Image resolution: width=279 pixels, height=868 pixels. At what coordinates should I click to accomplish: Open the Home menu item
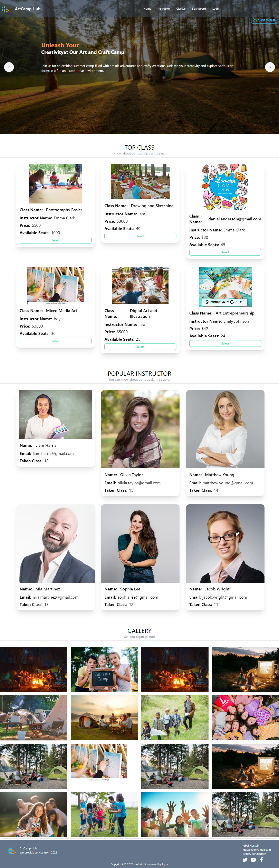coord(147,9)
